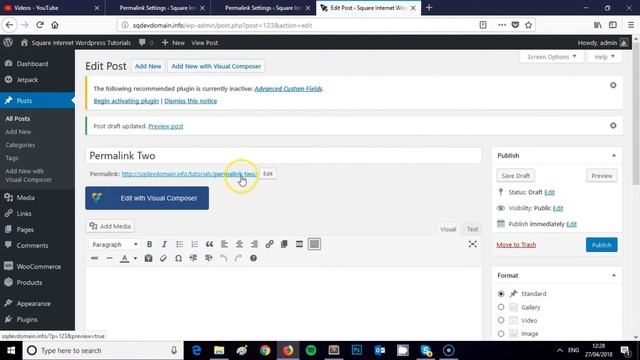This screenshot has height=360, width=640.
Task: Undo the last editor action
Action: coord(223,258)
